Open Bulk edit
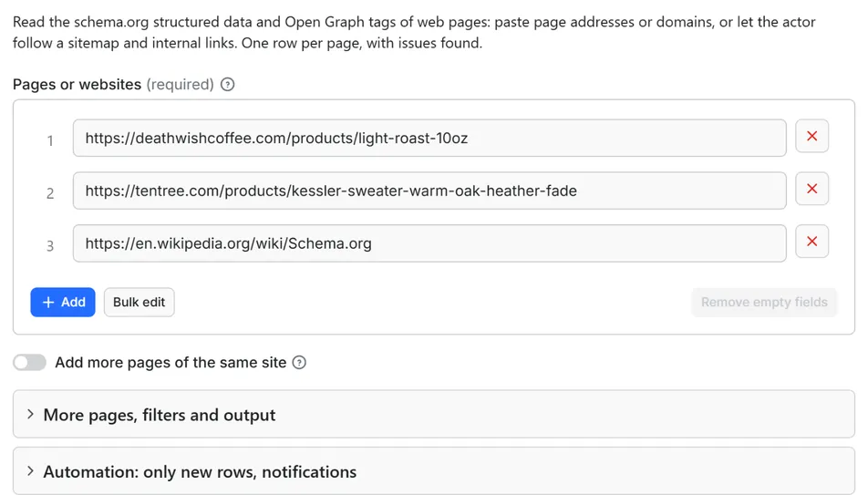Screen dimensions: 868x495 (x=139, y=303)
